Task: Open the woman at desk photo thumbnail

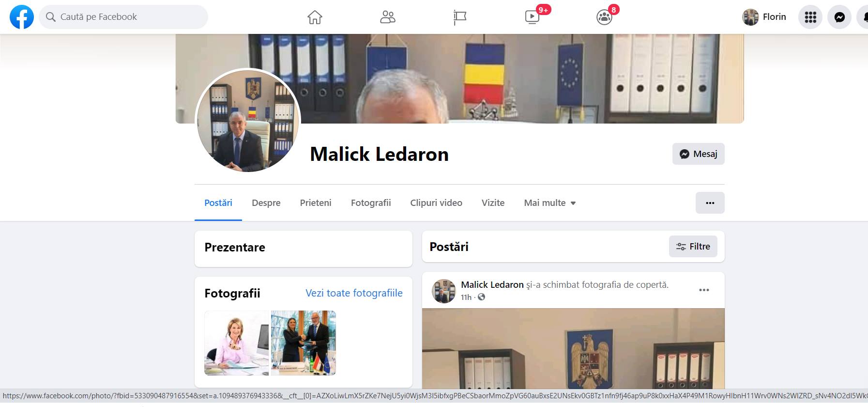Action: coord(236,343)
